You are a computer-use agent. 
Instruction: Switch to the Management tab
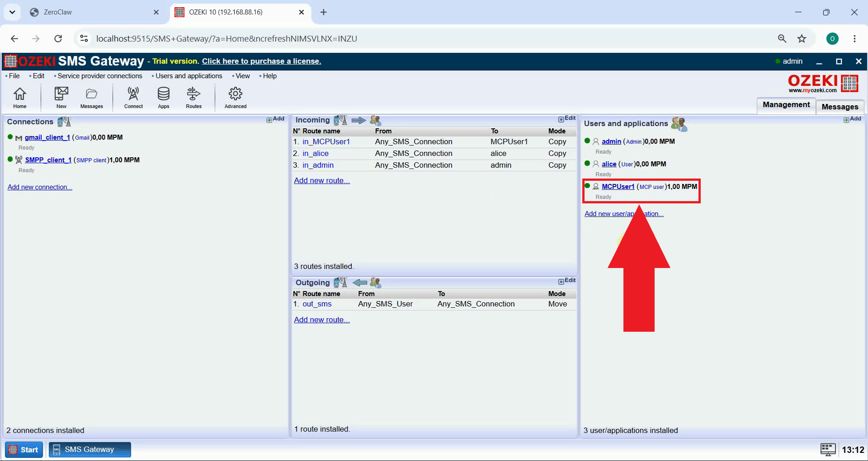786,105
